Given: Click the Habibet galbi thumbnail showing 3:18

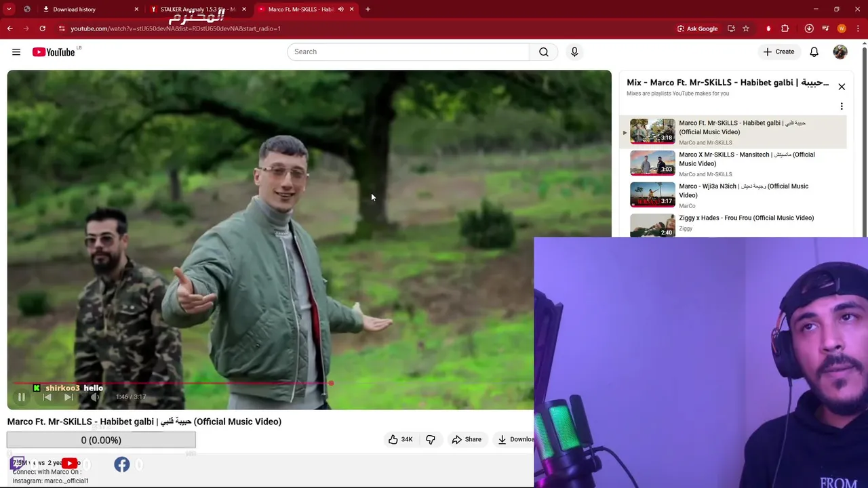Looking at the screenshot, I should coord(652,131).
